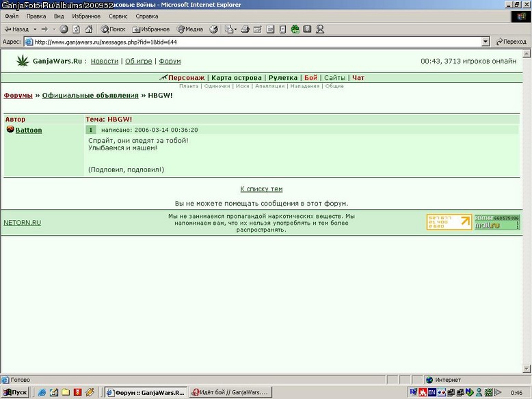This screenshot has height=399, width=532.
Task: Go to the home page via Home icon
Action: point(89,29)
